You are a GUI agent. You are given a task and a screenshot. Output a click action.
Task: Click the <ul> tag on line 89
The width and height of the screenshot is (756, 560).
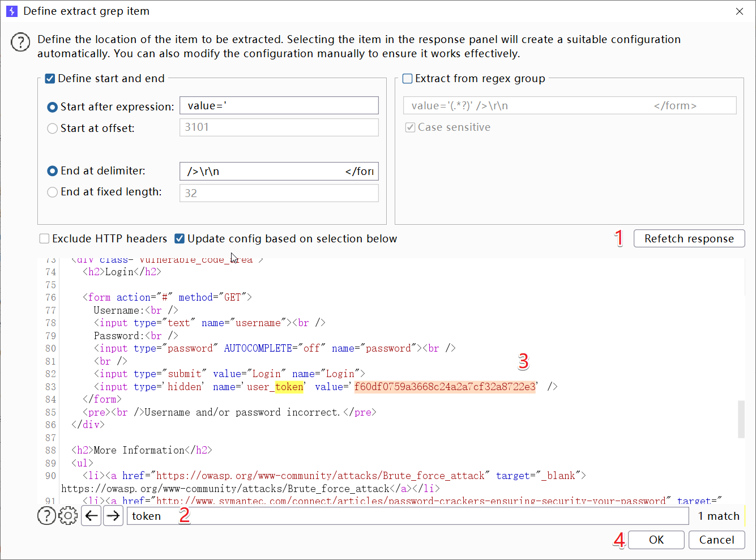82,463
